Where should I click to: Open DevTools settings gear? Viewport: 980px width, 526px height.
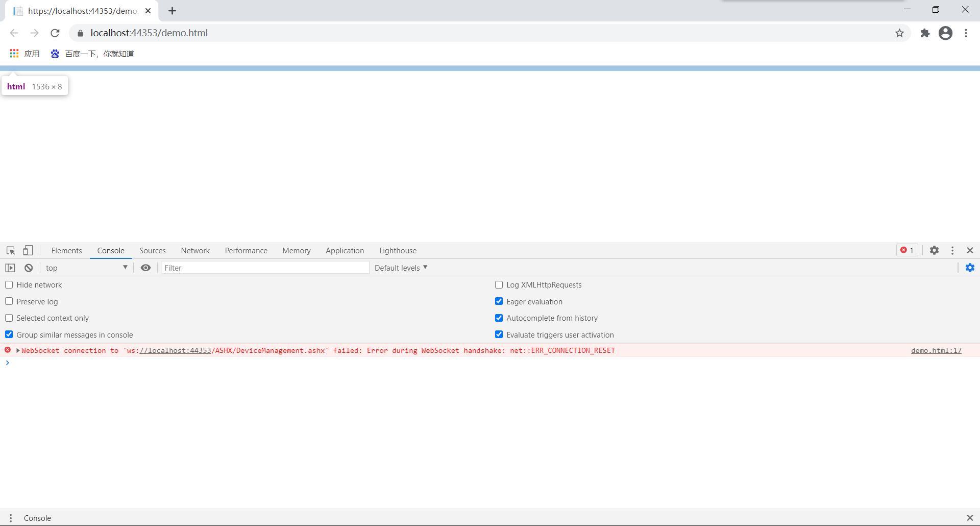(934, 250)
